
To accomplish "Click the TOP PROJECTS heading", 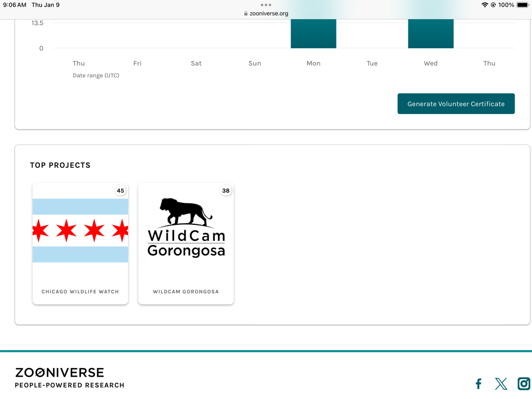I will pyautogui.click(x=60, y=165).
